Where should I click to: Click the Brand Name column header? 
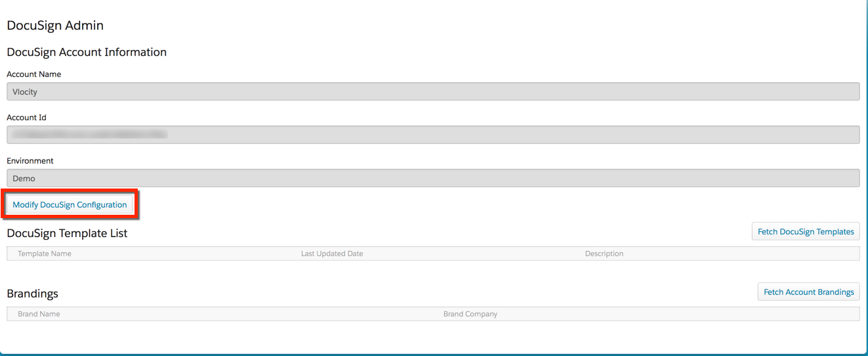(x=39, y=314)
